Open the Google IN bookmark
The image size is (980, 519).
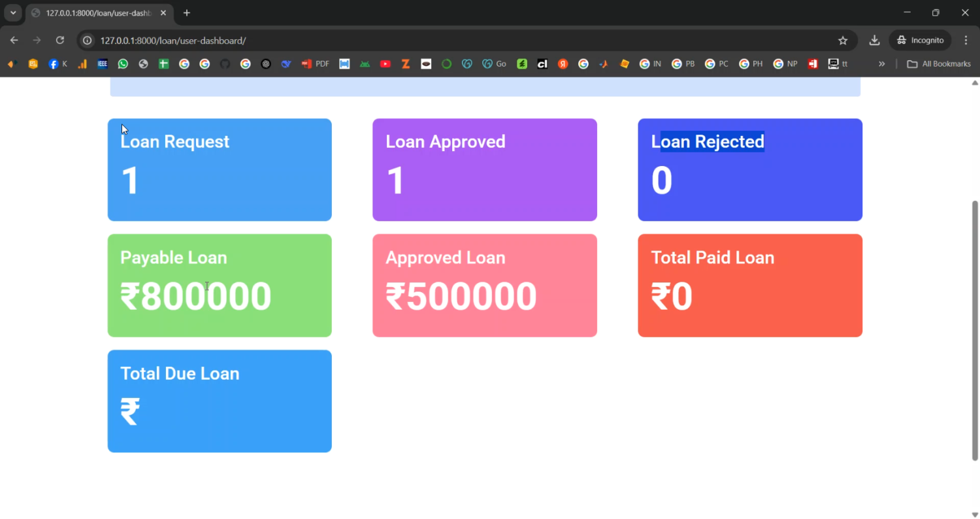(x=651, y=64)
